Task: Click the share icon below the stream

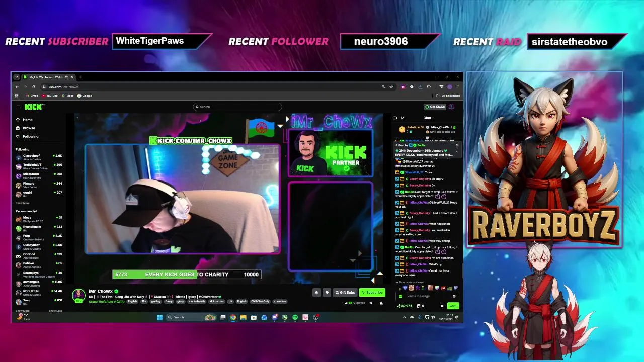Action: pos(371,303)
